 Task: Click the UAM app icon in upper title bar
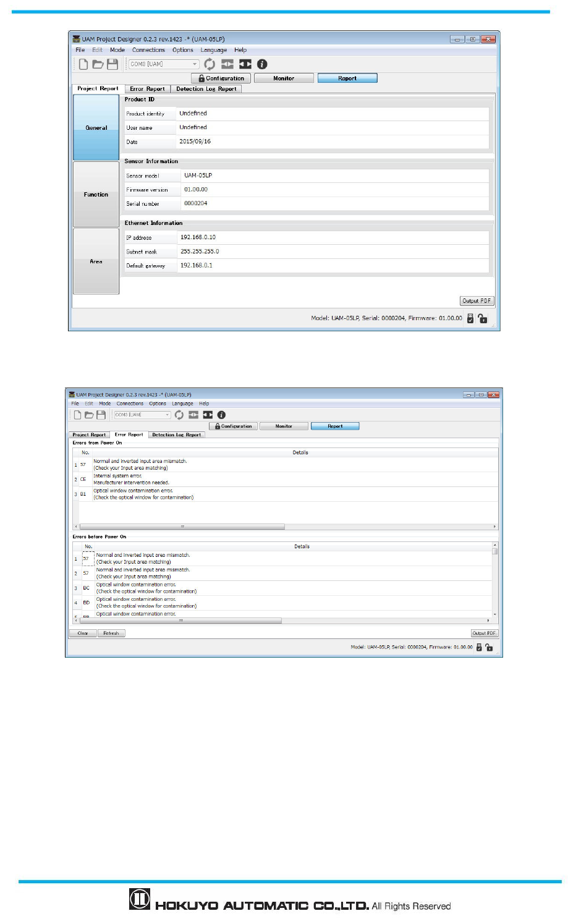(77, 39)
